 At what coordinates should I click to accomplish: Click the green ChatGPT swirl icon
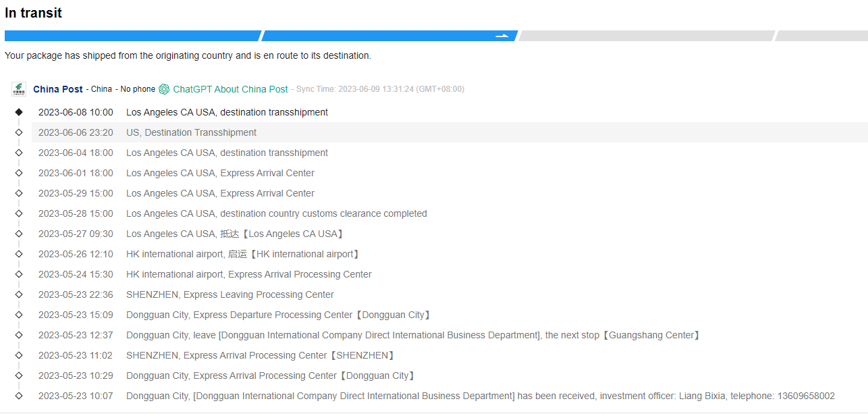164,89
